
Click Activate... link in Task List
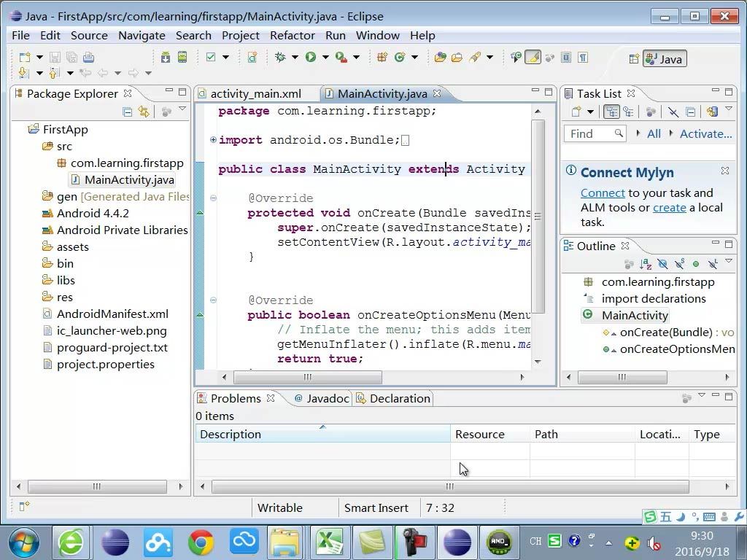[x=705, y=133]
